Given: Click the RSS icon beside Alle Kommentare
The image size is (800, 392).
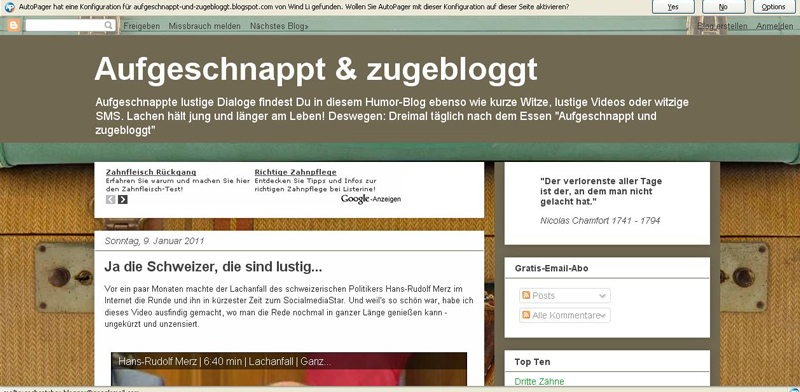Looking at the screenshot, I should click(x=526, y=315).
